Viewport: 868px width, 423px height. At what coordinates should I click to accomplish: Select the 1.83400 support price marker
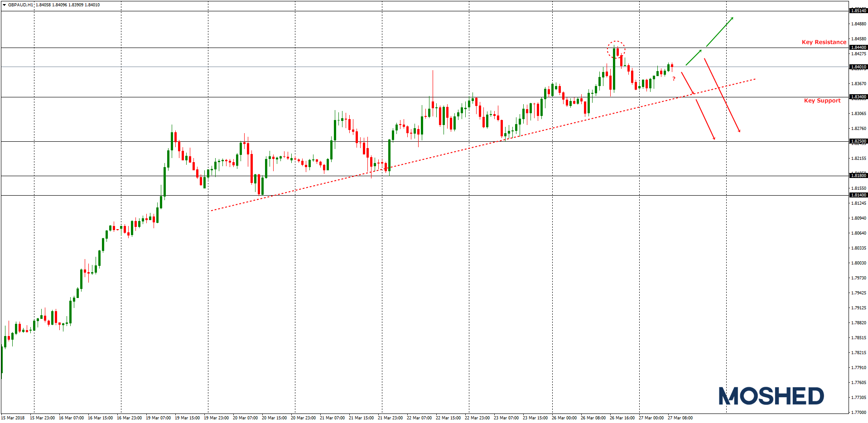coord(859,96)
